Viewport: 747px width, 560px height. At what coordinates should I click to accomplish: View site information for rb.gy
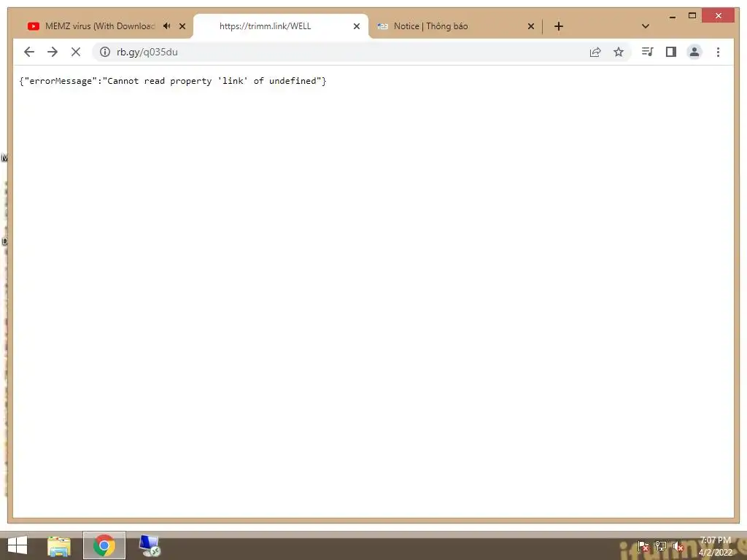tap(105, 52)
